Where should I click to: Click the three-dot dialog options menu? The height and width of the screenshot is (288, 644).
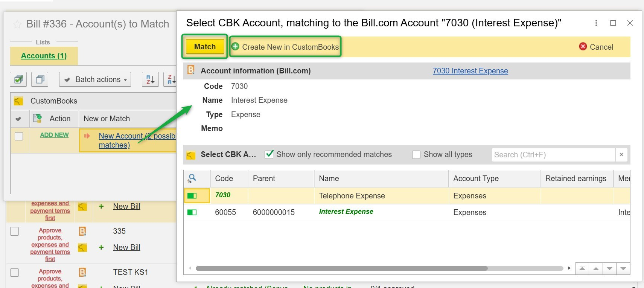596,23
